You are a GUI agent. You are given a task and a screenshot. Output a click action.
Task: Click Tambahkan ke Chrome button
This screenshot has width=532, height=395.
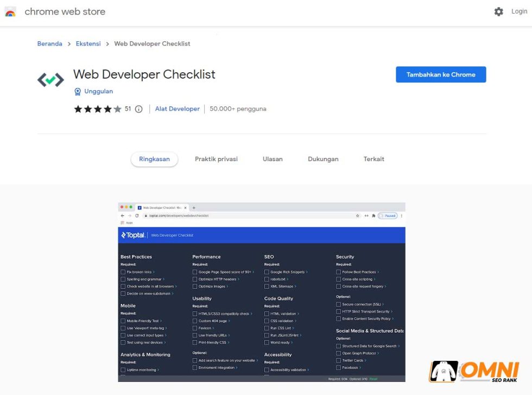441,74
